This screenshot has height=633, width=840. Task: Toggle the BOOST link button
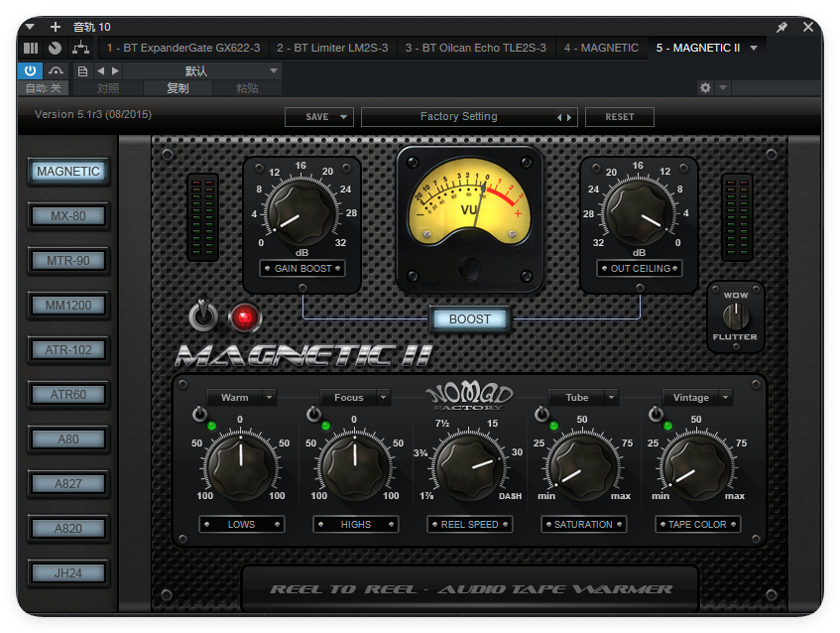[470, 319]
